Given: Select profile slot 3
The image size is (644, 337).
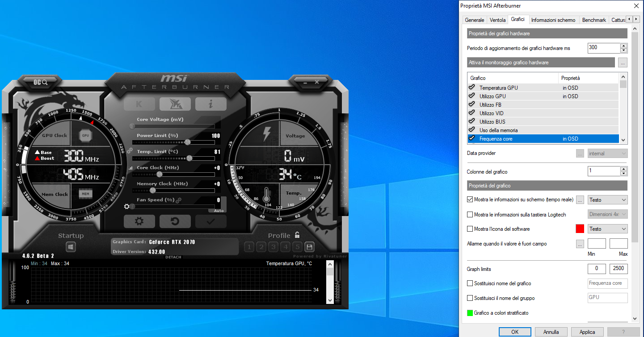Looking at the screenshot, I should tap(274, 247).
